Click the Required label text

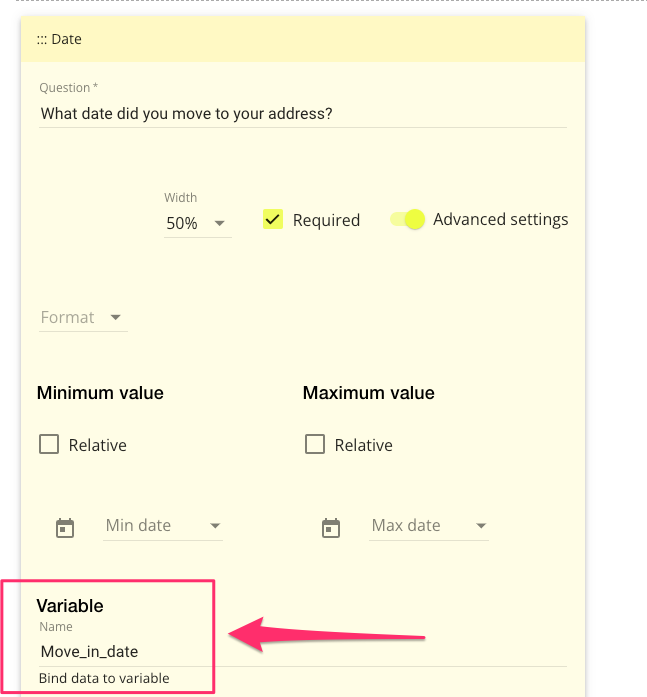pyautogui.click(x=326, y=221)
